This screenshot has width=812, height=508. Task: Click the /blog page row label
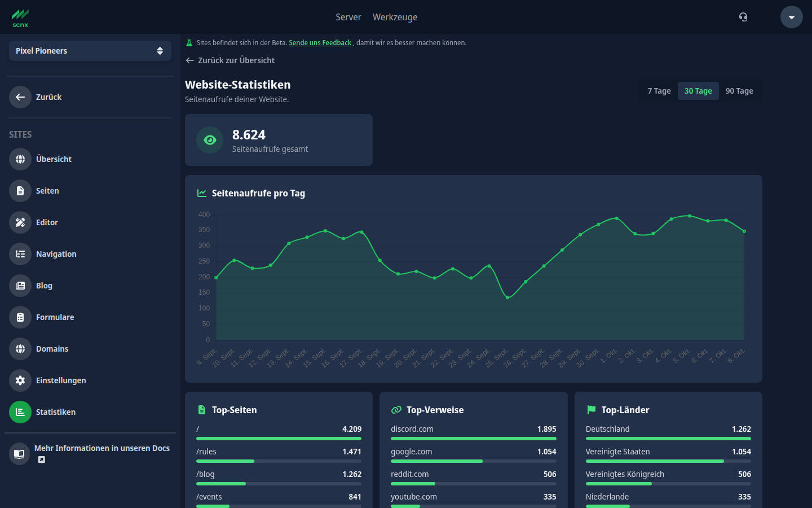[205, 474]
